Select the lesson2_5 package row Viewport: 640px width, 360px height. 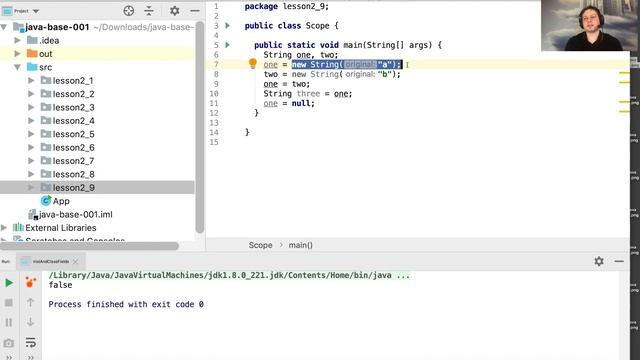click(x=97, y=134)
